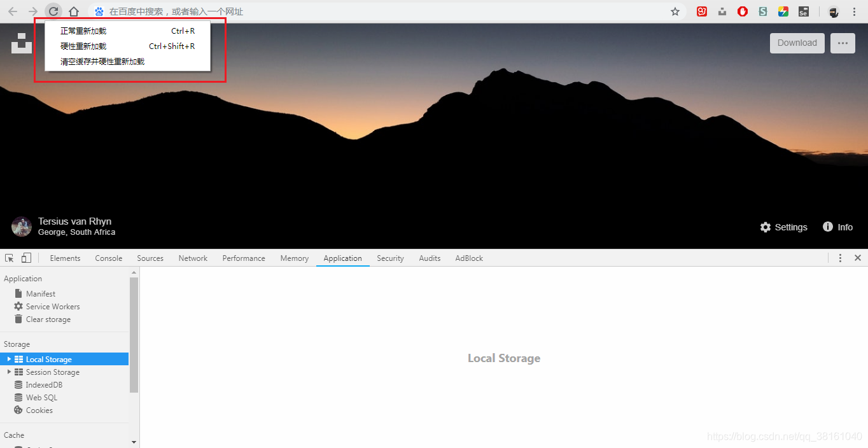Expand the Local Storage tree arrow

click(x=9, y=360)
